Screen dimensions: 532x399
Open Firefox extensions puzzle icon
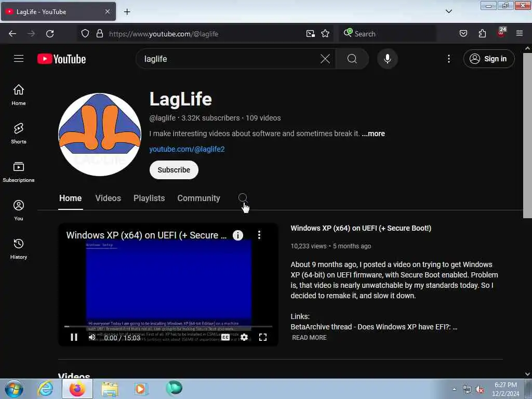[x=482, y=34]
